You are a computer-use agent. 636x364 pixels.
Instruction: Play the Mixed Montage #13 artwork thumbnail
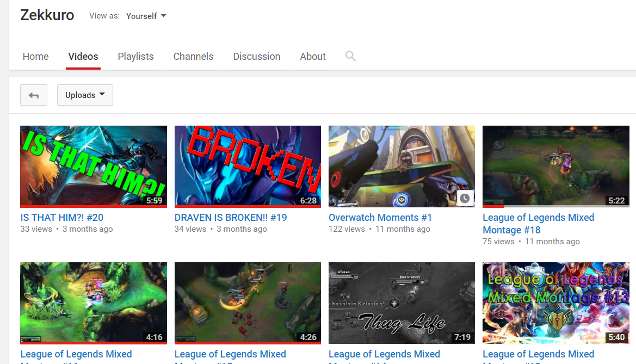coord(556,303)
